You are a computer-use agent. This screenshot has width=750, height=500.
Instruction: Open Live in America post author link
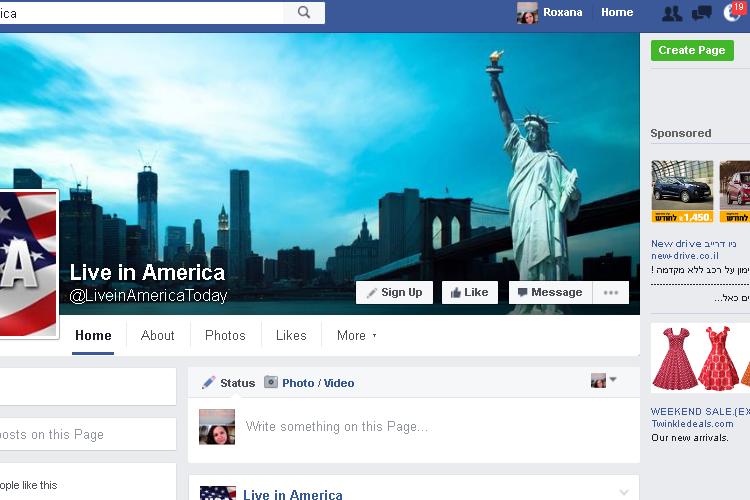click(293, 494)
